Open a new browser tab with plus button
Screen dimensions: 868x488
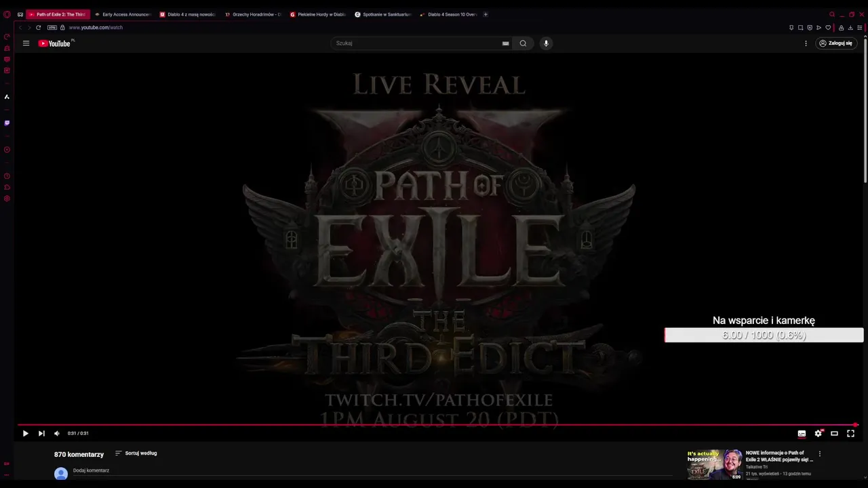pyautogui.click(x=485, y=14)
